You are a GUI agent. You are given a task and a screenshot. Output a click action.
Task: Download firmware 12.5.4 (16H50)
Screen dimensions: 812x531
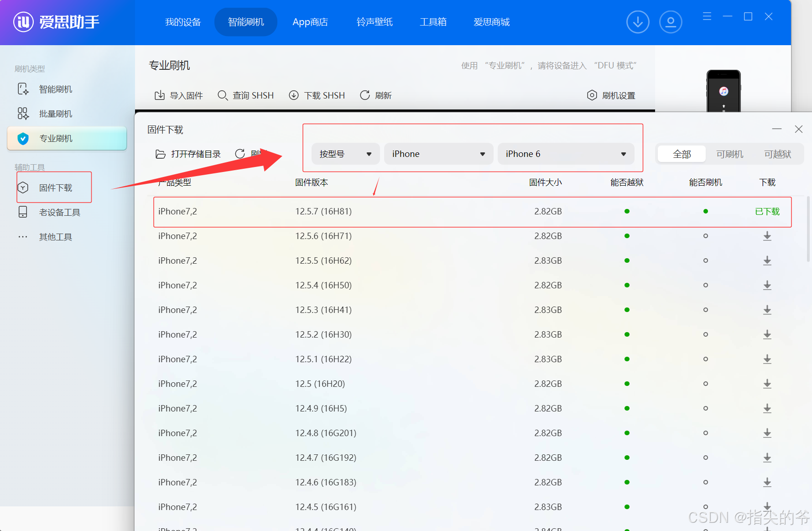(x=767, y=285)
